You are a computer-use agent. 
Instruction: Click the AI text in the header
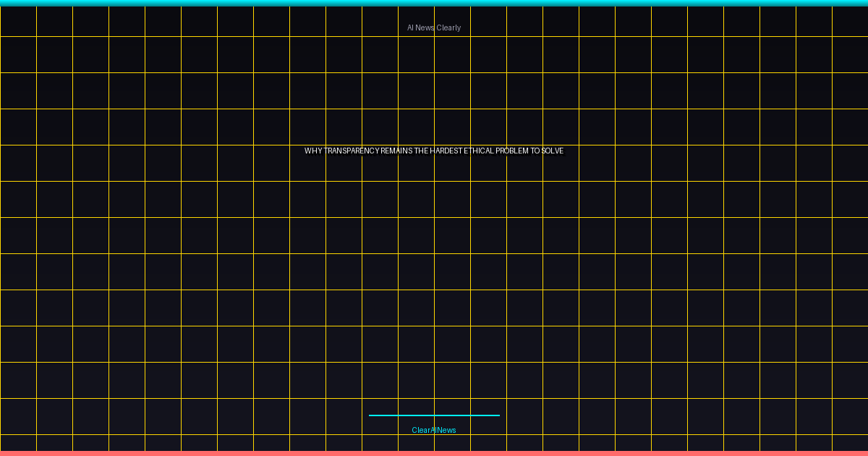point(410,28)
